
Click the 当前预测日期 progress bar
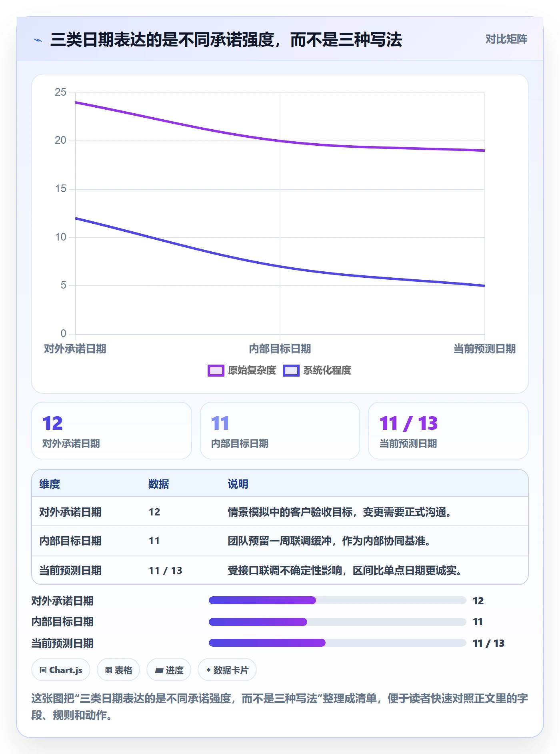pos(338,643)
